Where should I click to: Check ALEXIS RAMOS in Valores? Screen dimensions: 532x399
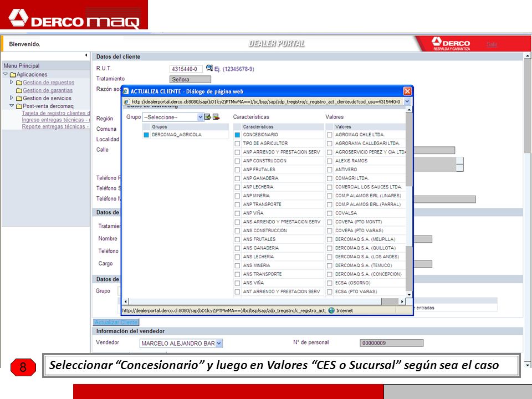pos(329,161)
